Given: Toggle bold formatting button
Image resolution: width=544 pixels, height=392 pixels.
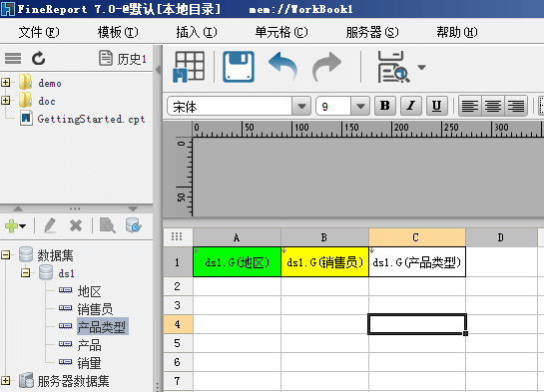Looking at the screenshot, I should [x=385, y=106].
